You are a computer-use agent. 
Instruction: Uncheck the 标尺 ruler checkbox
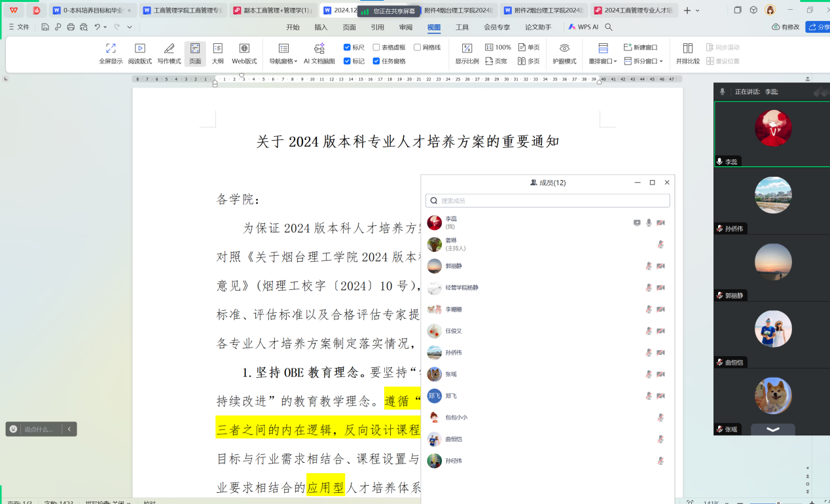click(x=348, y=47)
